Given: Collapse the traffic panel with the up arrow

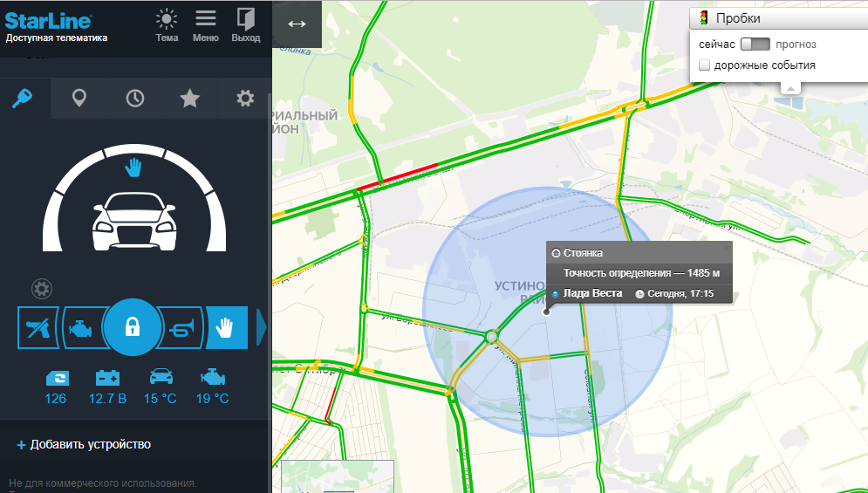Looking at the screenshot, I should click(790, 88).
